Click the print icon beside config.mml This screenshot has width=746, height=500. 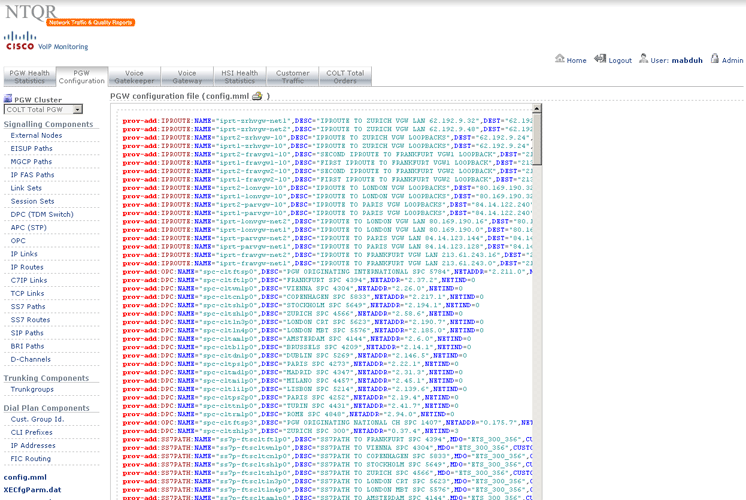[256, 96]
